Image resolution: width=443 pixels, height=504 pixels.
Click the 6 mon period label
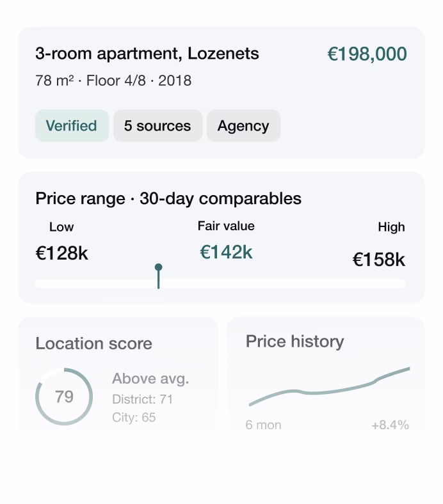[263, 425]
